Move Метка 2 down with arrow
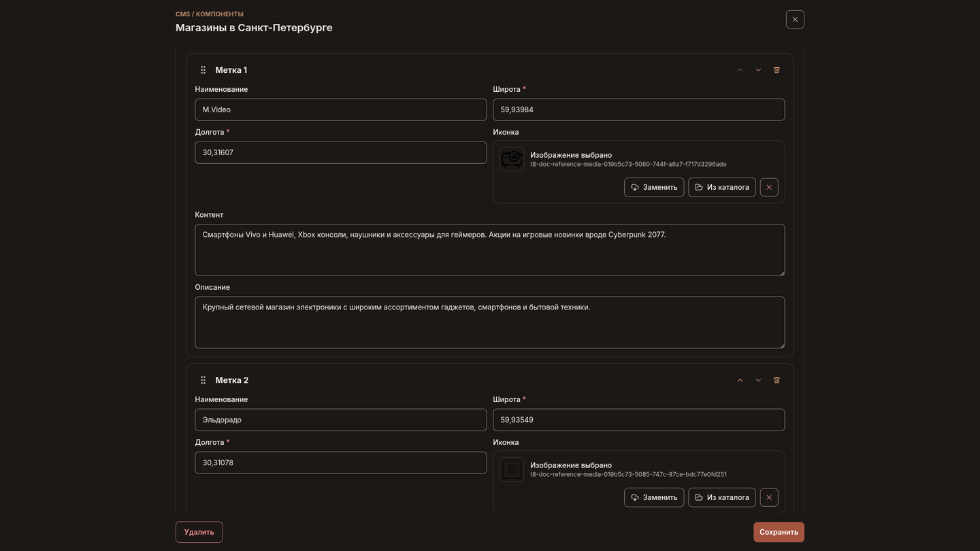 click(758, 380)
